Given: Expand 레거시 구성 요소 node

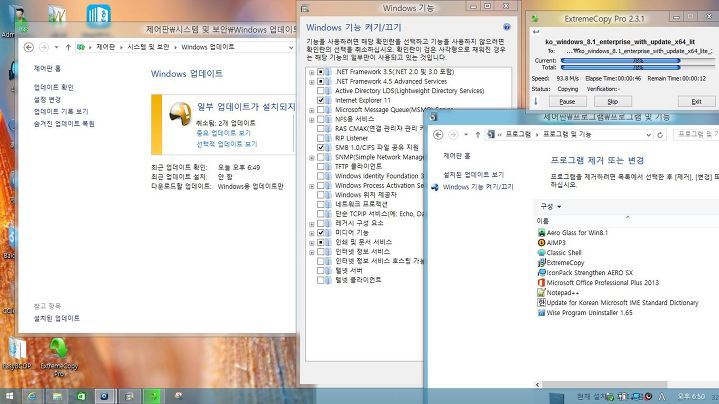Looking at the screenshot, I should [x=311, y=224].
